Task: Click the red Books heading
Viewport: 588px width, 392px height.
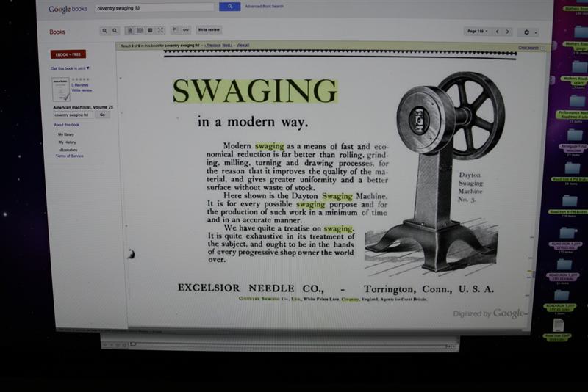Action: point(57,32)
